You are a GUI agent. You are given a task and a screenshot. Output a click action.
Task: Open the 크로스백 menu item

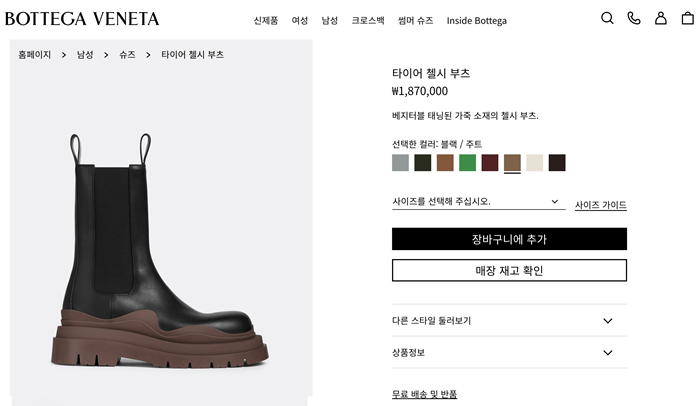[x=368, y=20]
